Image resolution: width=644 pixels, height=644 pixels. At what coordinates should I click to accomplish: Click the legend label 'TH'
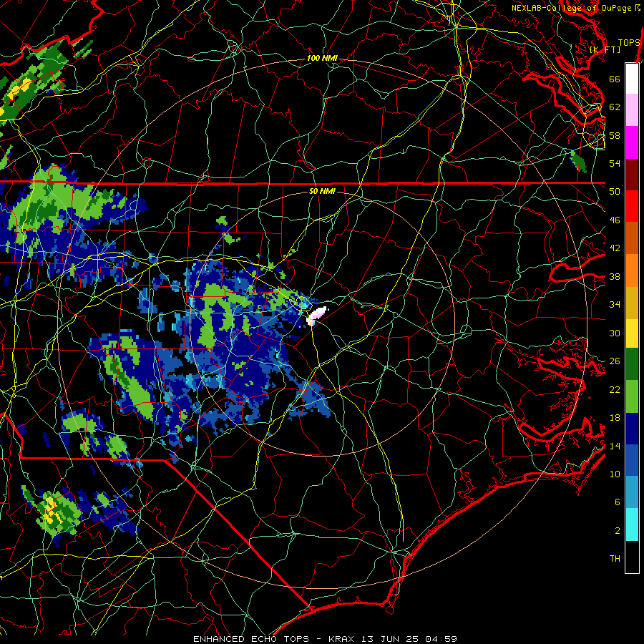[x=615, y=559]
